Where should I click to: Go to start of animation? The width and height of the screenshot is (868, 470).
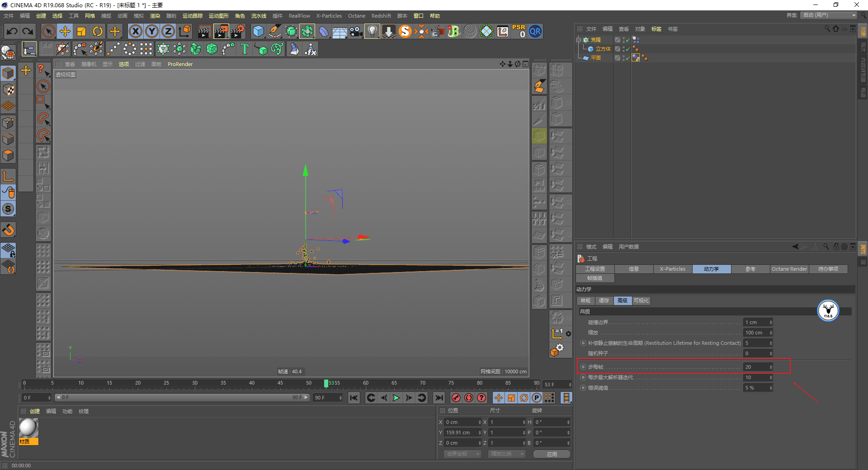tap(354, 398)
